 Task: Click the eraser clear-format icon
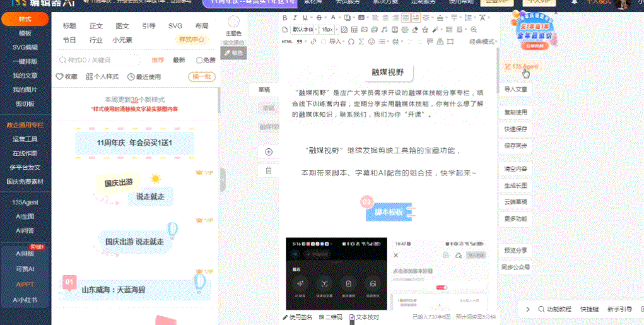tap(414, 30)
